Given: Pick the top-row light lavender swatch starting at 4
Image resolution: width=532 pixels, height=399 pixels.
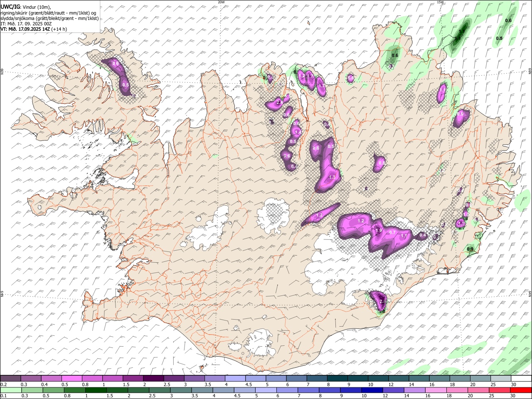Looking at the screenshot, I should click(x=235, y=379).
